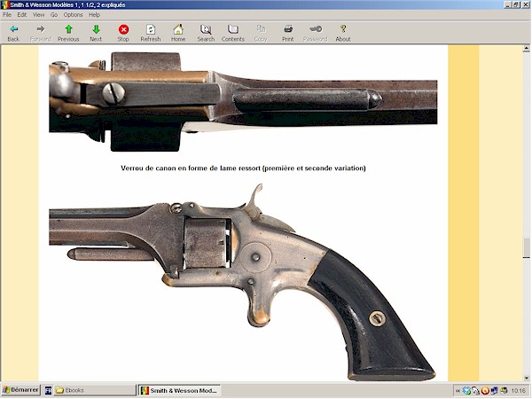Viewport: 532px width, 399px height.
Task: Click the top-view photo of the revolver barrel
Action: [243, 102]
